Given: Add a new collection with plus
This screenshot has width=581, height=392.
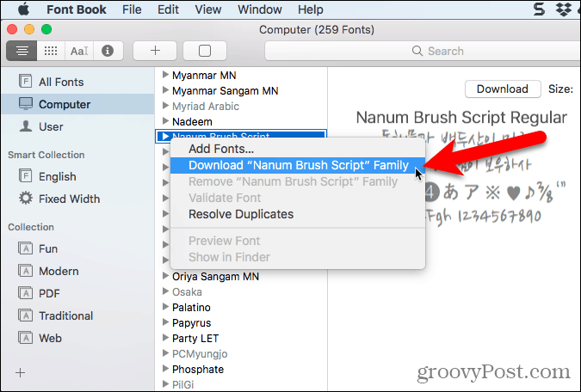Looking at the screenshot, I should [21, 372].
